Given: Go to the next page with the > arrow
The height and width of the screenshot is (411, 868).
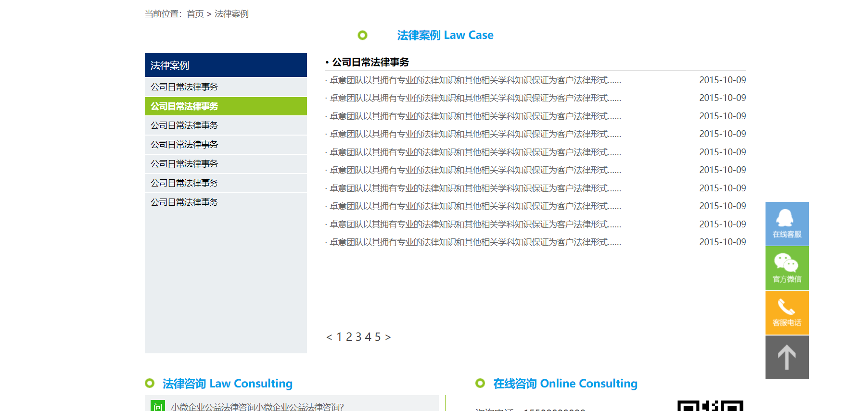Looking at the screenshot, I should point(388,337).
